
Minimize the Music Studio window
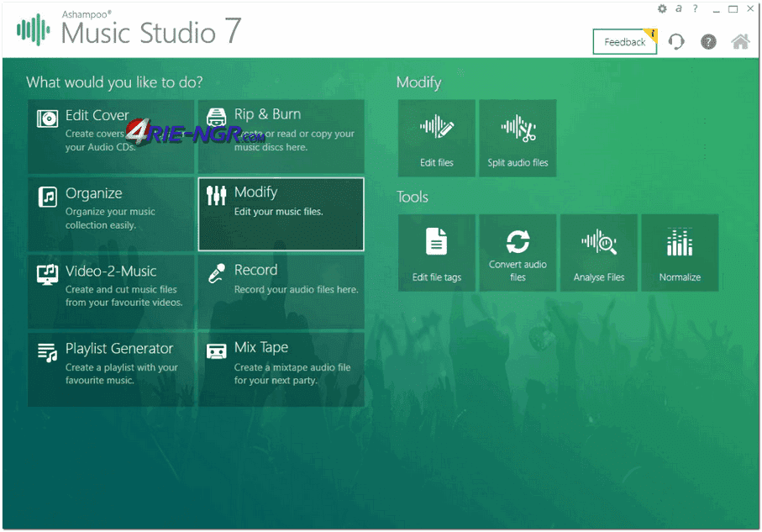716,10
